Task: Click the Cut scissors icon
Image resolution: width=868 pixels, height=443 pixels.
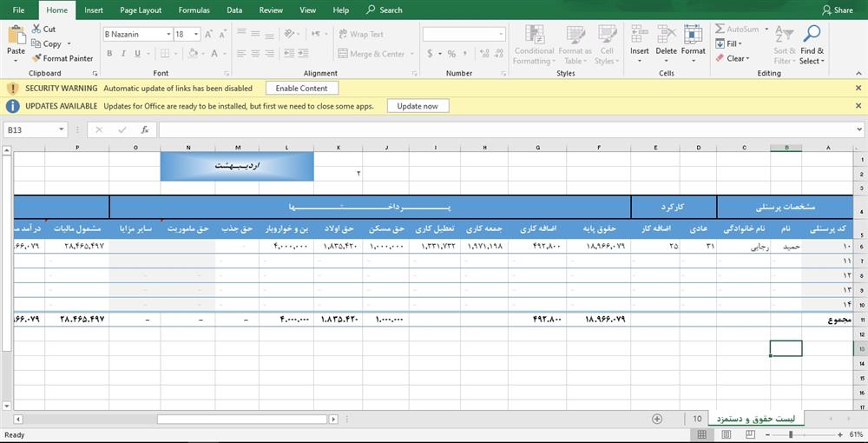Action: tap(37, 29)
